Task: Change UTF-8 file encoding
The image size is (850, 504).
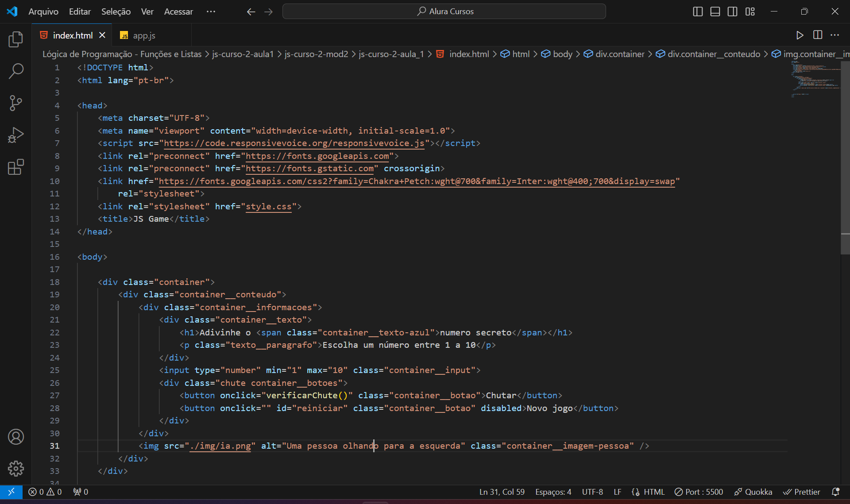Action: pos(592,492)
